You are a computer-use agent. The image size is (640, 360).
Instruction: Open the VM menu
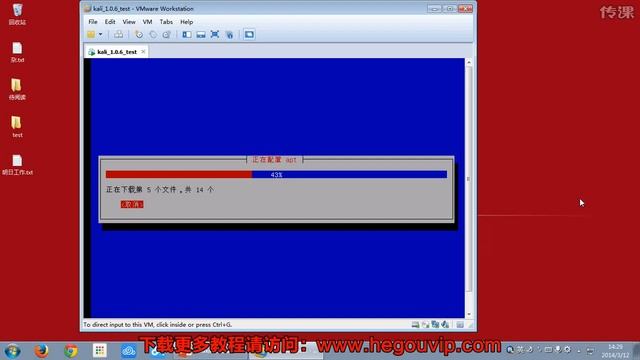click(x=147, y=22)
